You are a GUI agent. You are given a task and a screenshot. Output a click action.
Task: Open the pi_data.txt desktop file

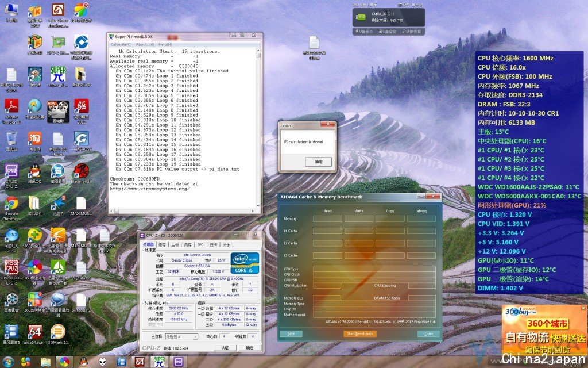(81, 269)
